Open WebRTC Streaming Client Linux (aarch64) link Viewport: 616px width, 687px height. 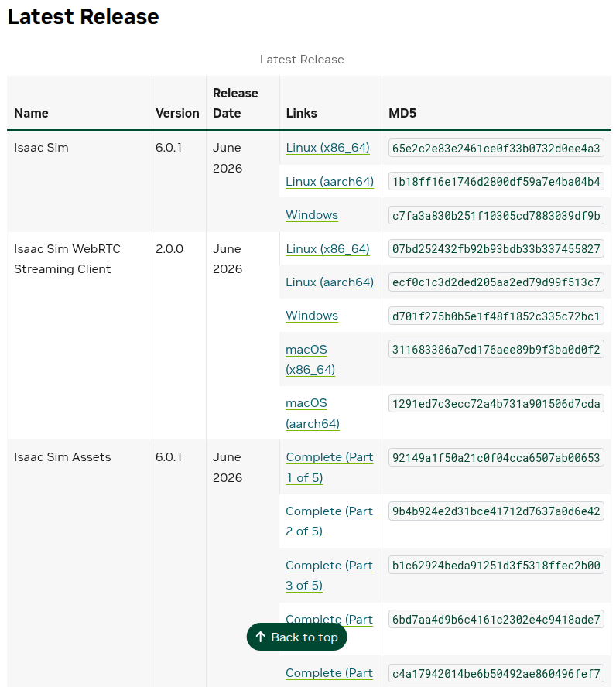click(x=330, y=282)
